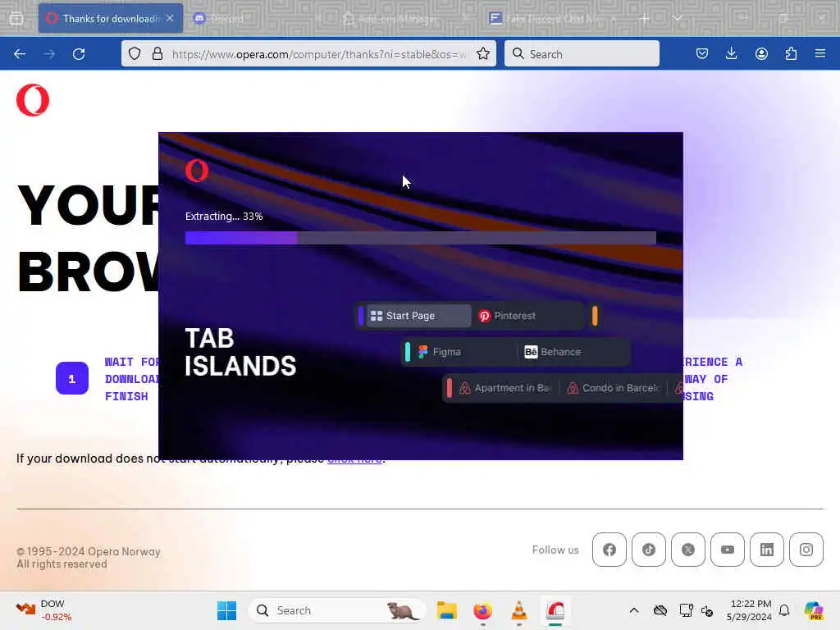The image size is (840, 630).
Task: Open the tracking protection shield icon
Action: click(x=135, y=53)
